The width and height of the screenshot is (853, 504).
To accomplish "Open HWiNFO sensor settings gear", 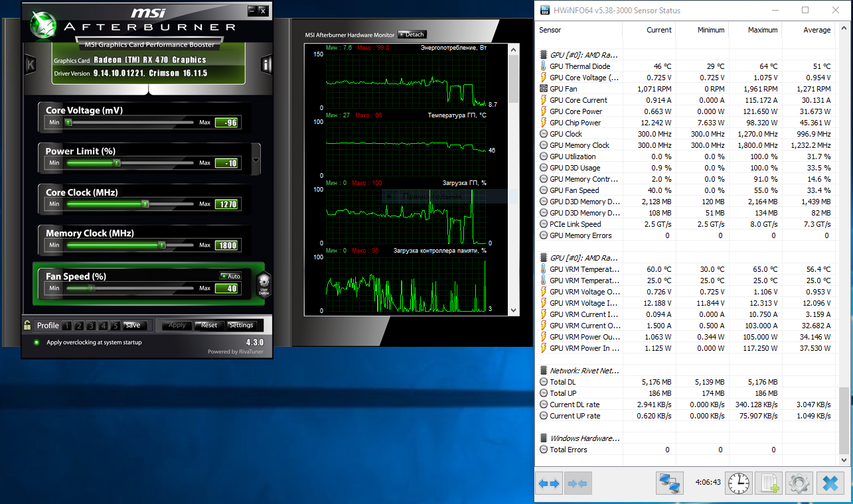I will [x=799, y=483].
